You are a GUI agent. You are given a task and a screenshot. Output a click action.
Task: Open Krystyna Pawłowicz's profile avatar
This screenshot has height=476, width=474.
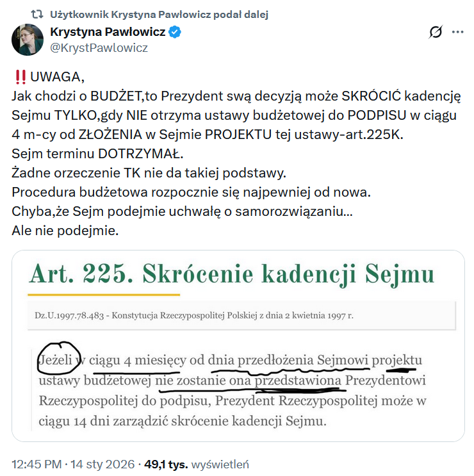28,40
